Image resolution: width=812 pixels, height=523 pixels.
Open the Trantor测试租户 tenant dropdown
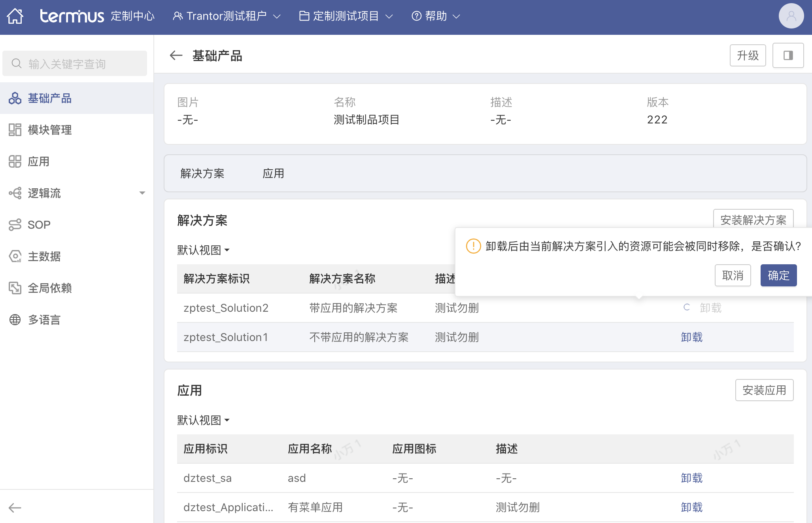point(227,16)
